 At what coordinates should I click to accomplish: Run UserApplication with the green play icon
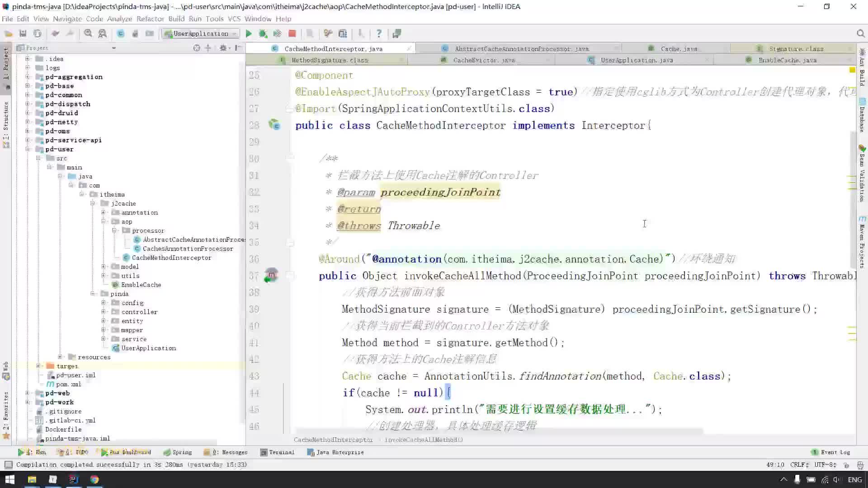(249, 33)
